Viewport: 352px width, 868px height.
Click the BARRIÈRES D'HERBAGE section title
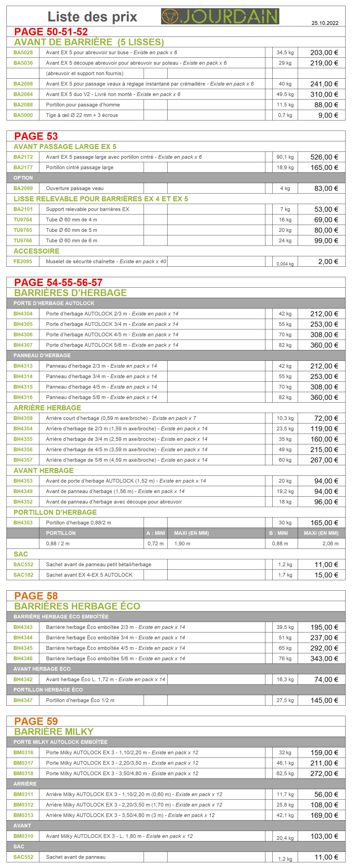click(x=70, y=293)
